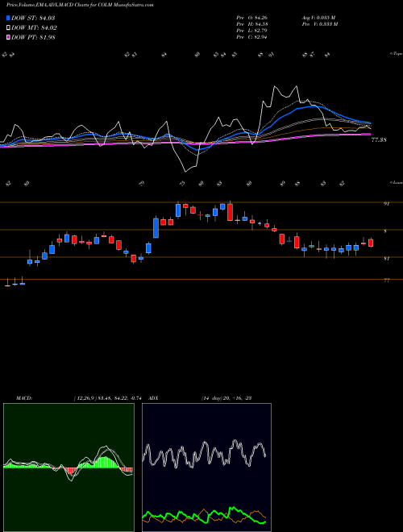Click the 91 price level label
The image size is (403, 532).
pyautogui.click(x=386, y=204)
